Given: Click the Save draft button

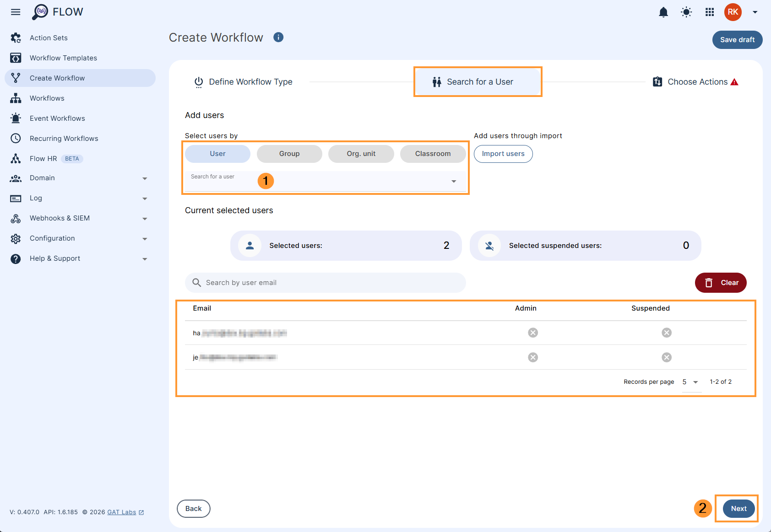Looking at the screenshot, I should tap(737, 40).
